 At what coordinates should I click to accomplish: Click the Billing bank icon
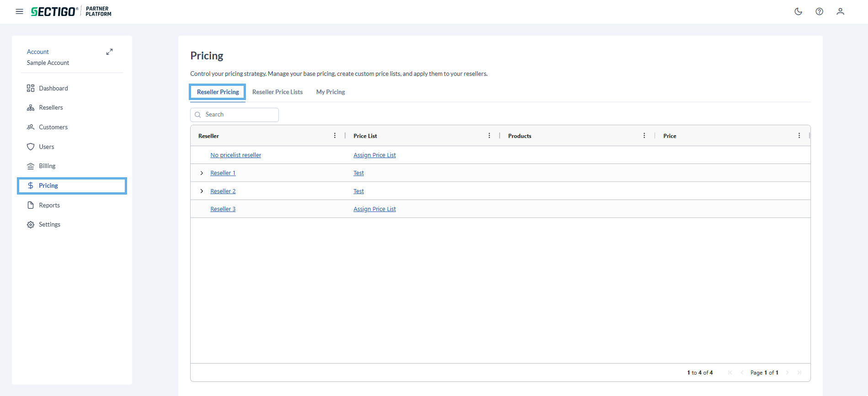31,166
